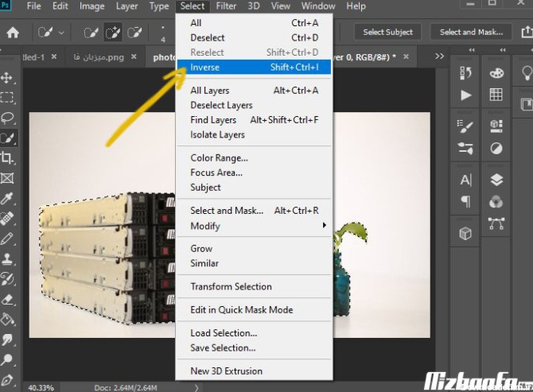
Task: Select the Lasso tool
Action: tap(7, 118)
